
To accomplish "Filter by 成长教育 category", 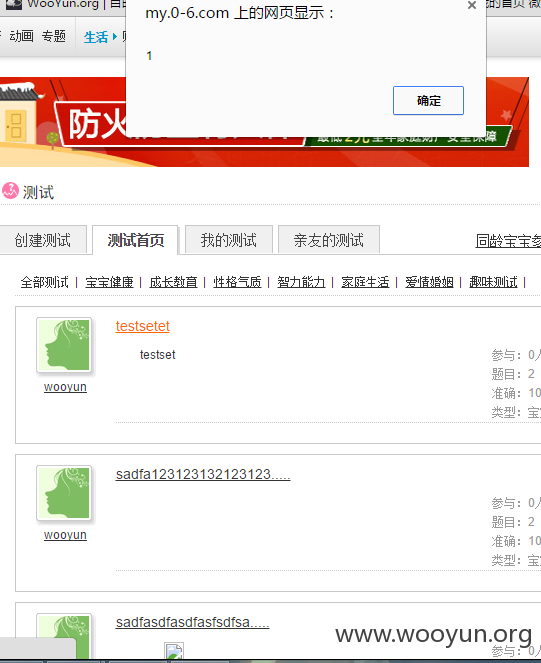I will coord(173,282).
